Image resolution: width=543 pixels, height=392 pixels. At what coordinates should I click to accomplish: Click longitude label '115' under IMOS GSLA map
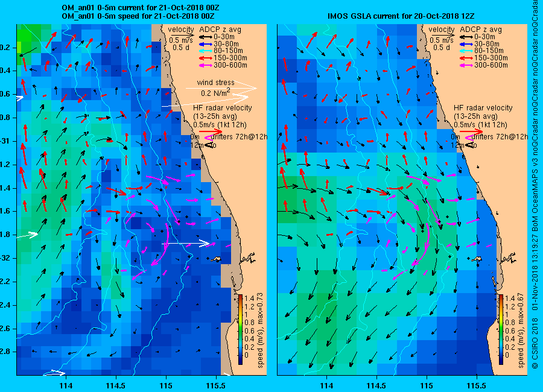427,386
